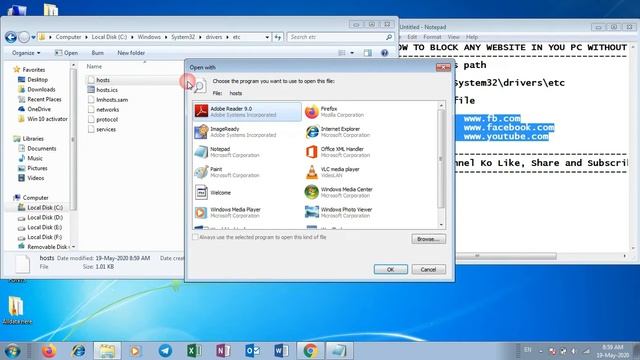This screenshot has width=640, height=360.
Task: Expand the address bar history dropdown
Action: pos(267,37)
